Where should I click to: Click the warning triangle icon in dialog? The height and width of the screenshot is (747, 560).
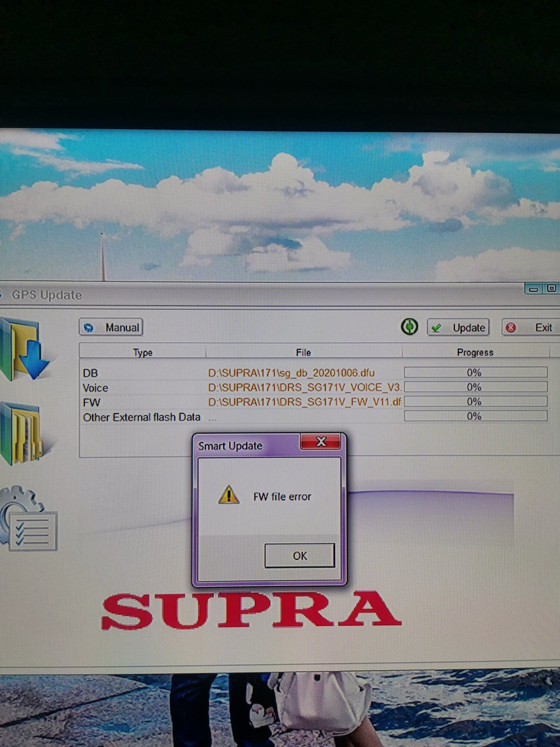click(228, 495)
